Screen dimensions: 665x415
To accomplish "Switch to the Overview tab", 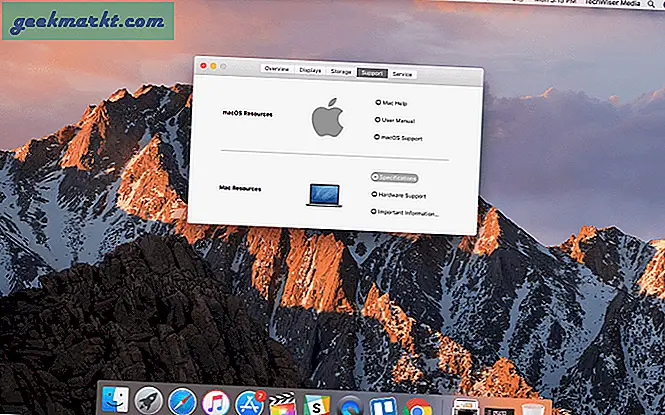I will click(277, 69).
